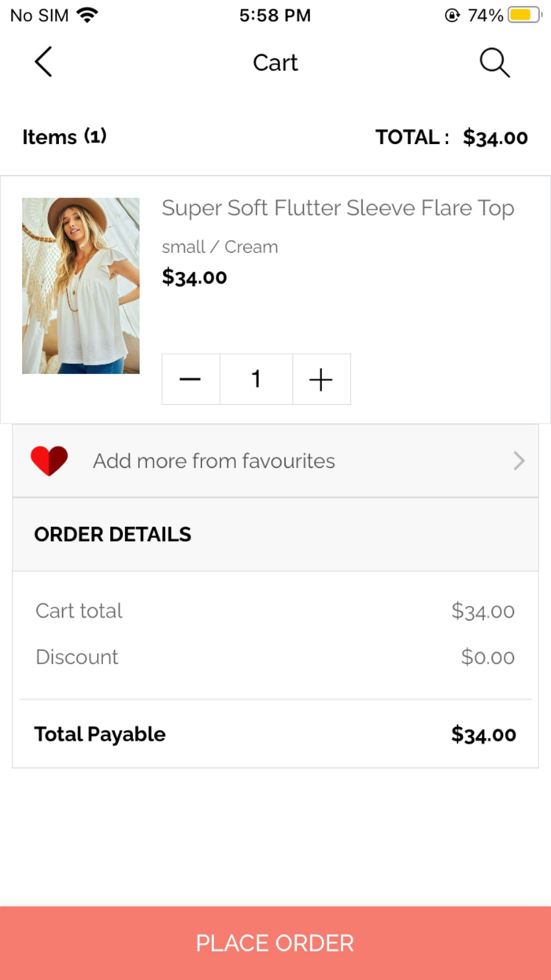Expand the ORDER DETAILS section
The height and width of the screenshot is (980, 551).
[x=112, y=534]
